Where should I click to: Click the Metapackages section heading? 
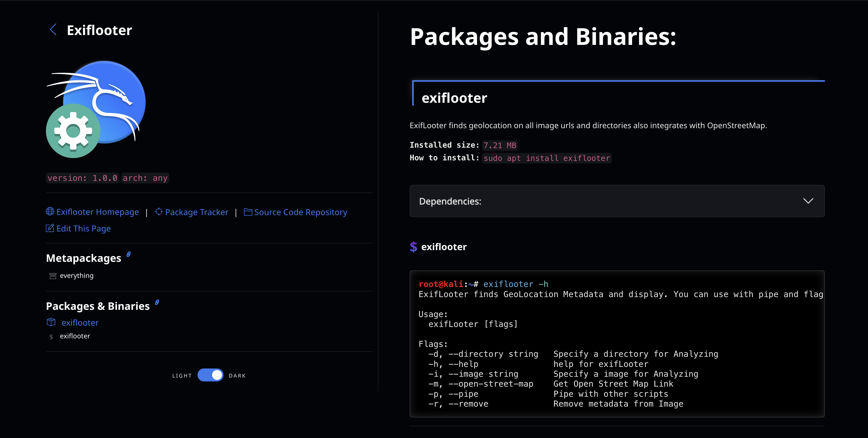pos(84,258)
